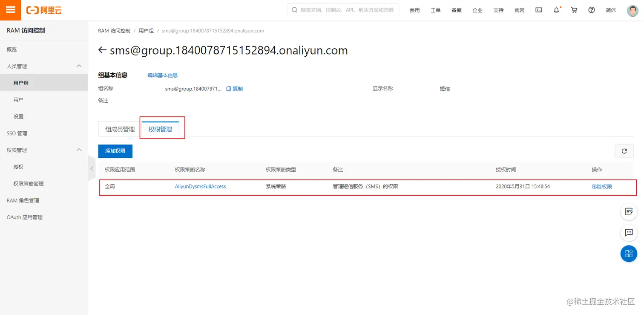Click the 管理短信服务（SMS）的权限 note cell
This screenshot has width=644, height=315.
pos(365,187)
